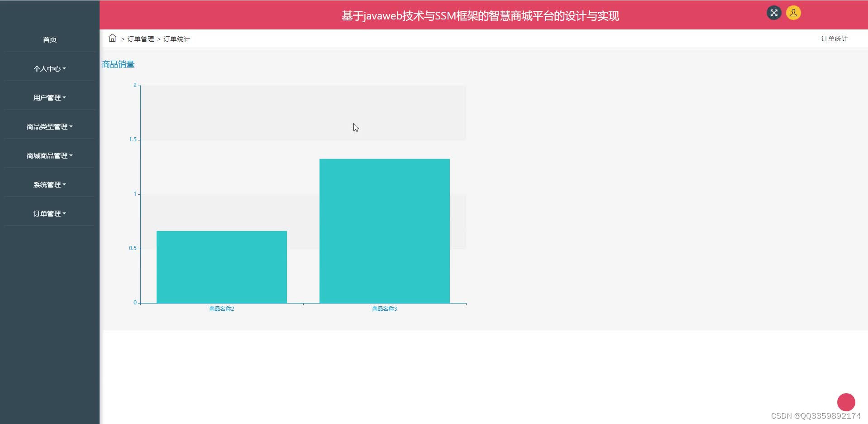This screenshot has width=868, height=424.
Task: Click the 商品名称2 axis label
Action: [x=222, y=309]
